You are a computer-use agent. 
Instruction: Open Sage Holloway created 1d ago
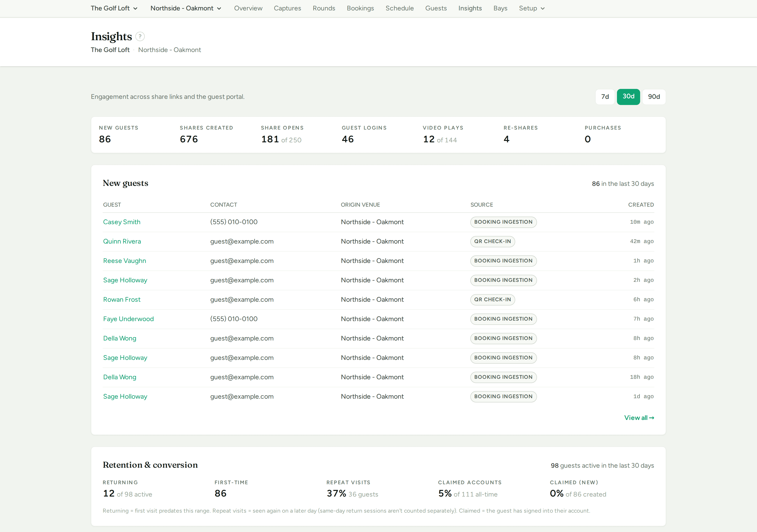125,397
